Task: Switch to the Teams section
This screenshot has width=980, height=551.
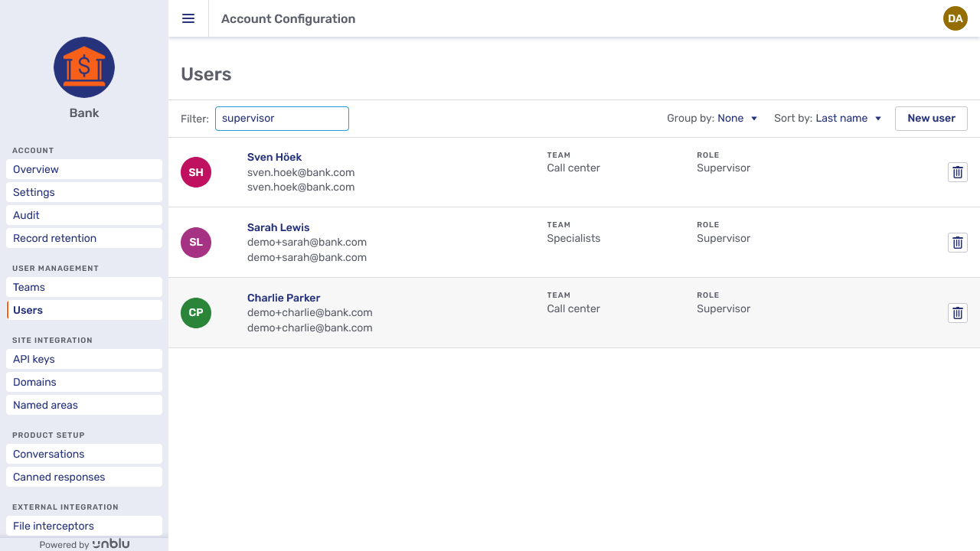Action: [x=83, y=287]
